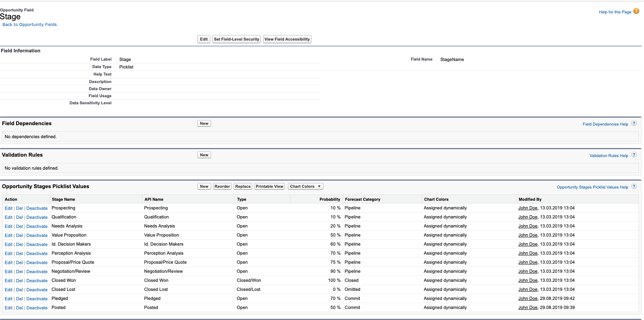Create a New field dependency
This screenshot has height=320, width=644.
pyautogui.click(x=204, y=124)
